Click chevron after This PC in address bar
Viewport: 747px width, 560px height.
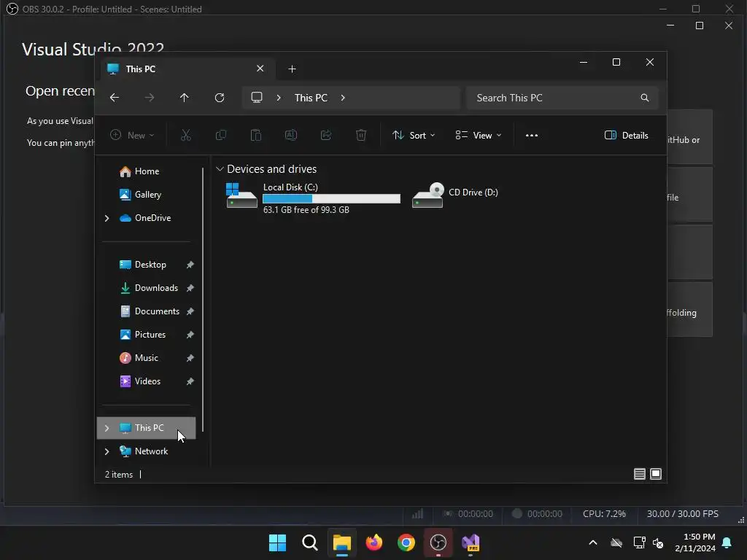pyautogui.click(x=343, y=98)
